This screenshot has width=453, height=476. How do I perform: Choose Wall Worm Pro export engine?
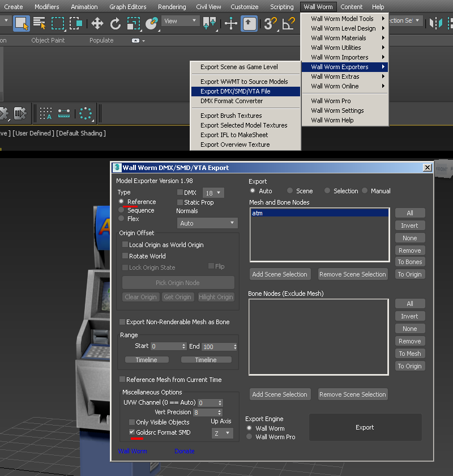coord(249,436)
